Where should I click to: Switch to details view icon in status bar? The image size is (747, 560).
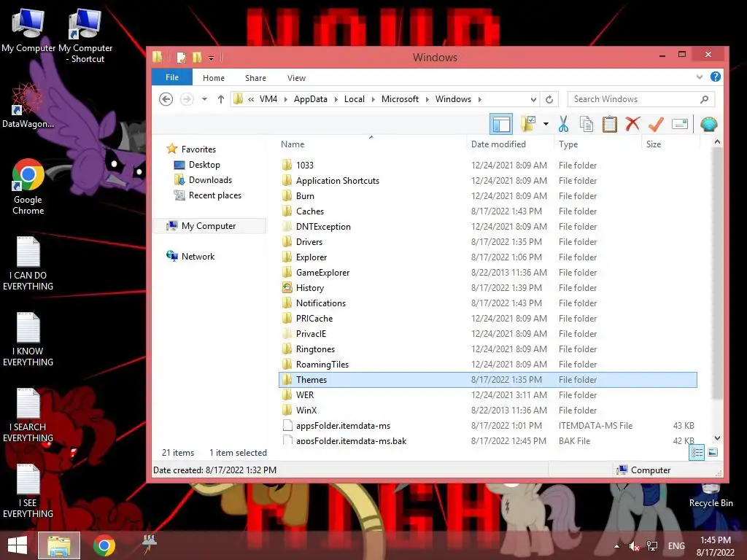(697, 452)
